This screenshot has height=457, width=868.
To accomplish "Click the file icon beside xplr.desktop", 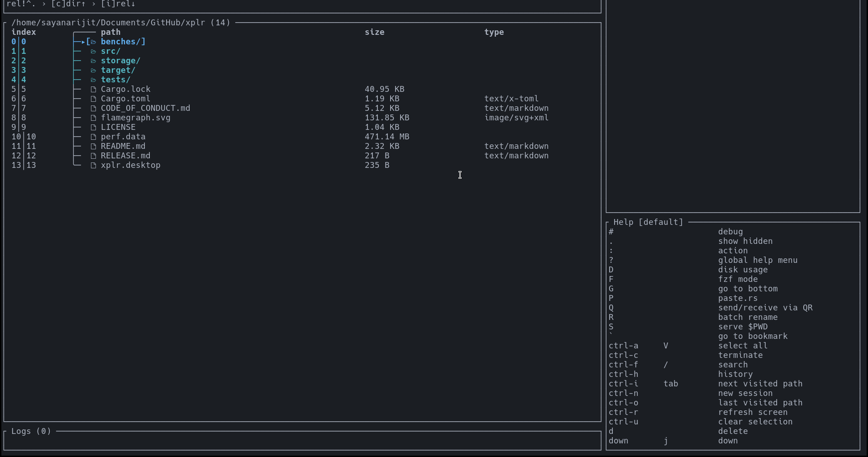I will pyautogui.click(x=93, y=165).
